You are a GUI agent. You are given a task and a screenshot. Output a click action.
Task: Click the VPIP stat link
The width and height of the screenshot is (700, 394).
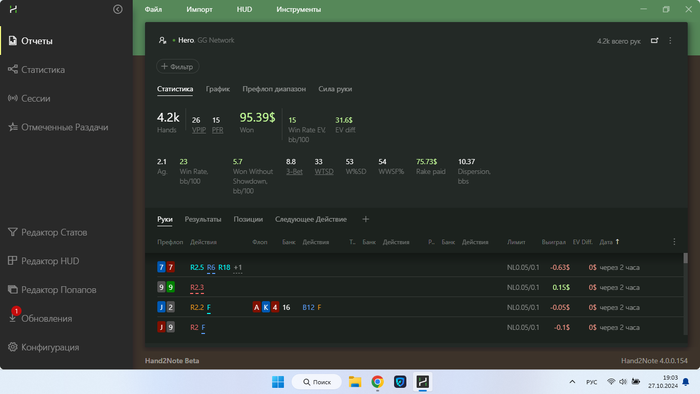[x=199, y=130]
